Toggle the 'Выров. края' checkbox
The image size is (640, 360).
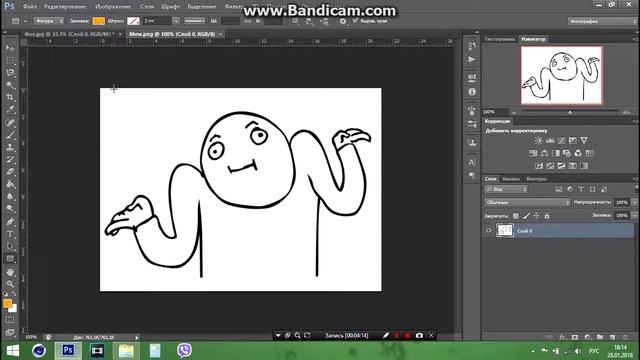[x=355, y=20]
